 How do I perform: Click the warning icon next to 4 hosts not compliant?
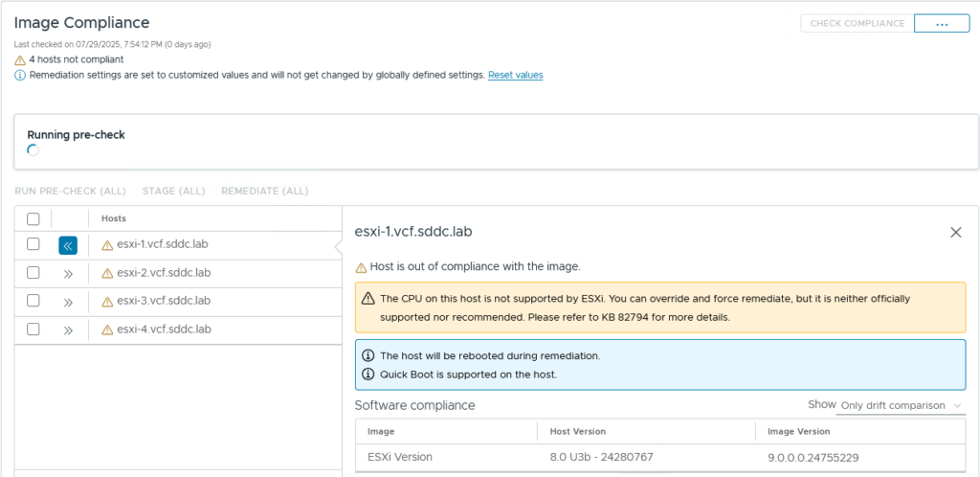[20, 59]
